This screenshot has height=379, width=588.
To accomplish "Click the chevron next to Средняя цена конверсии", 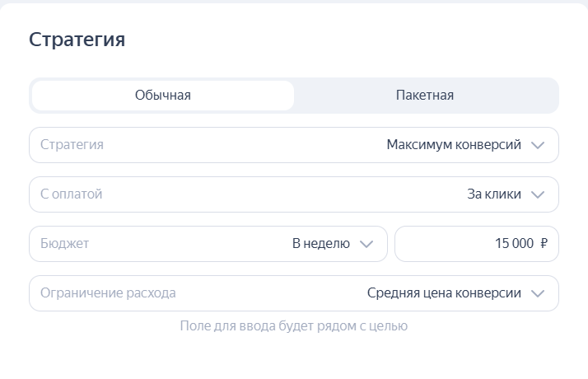I will click(539, 293).
